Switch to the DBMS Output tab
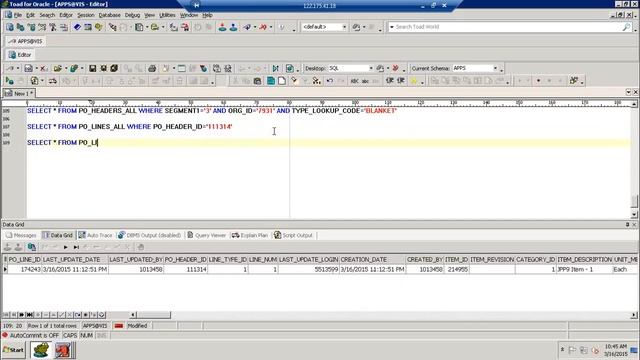 [x=149, y=235]
